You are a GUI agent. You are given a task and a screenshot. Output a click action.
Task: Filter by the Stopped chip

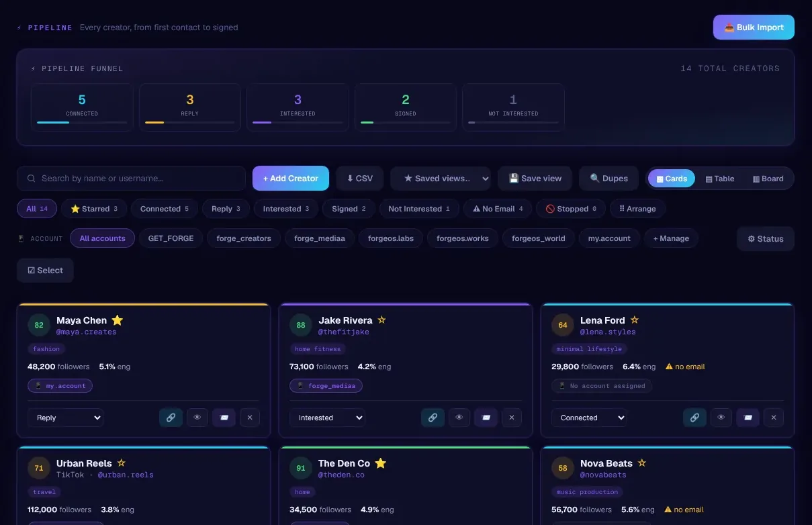tap(571, 209)
